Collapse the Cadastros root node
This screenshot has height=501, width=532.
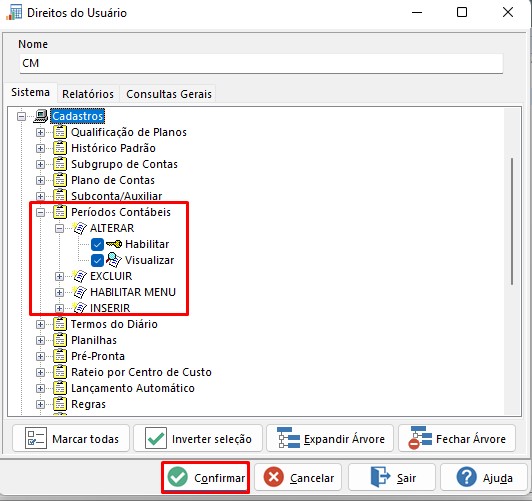[x=21, y=117]
